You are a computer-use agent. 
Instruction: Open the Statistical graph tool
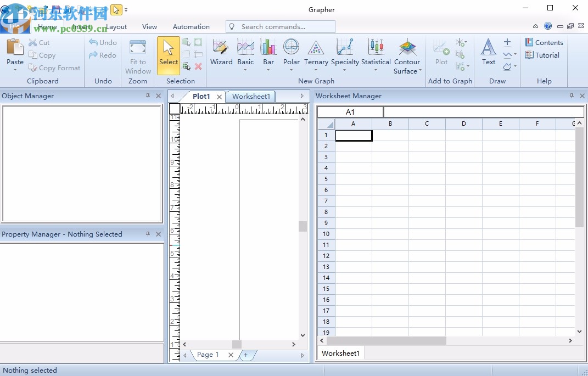(x=376, y=49)
